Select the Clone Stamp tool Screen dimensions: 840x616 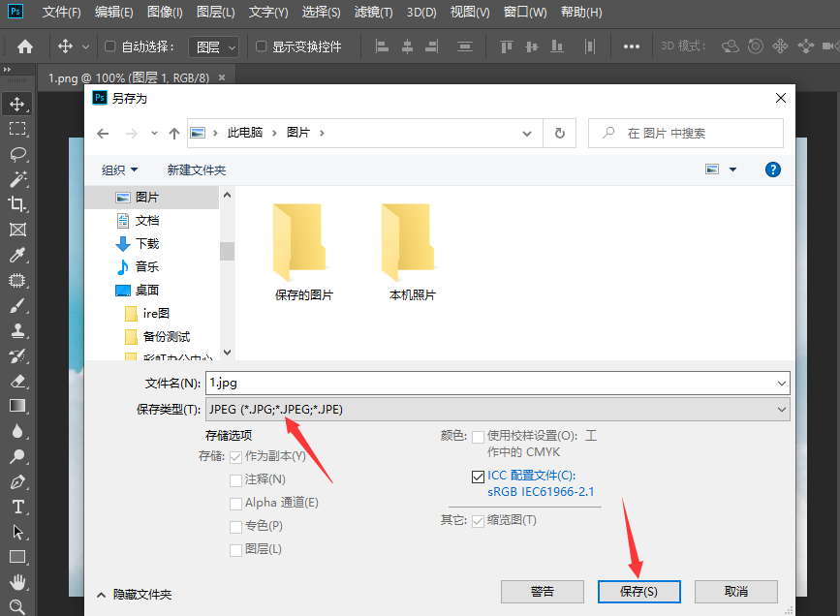pyautogui.click(x=17, y=330)
